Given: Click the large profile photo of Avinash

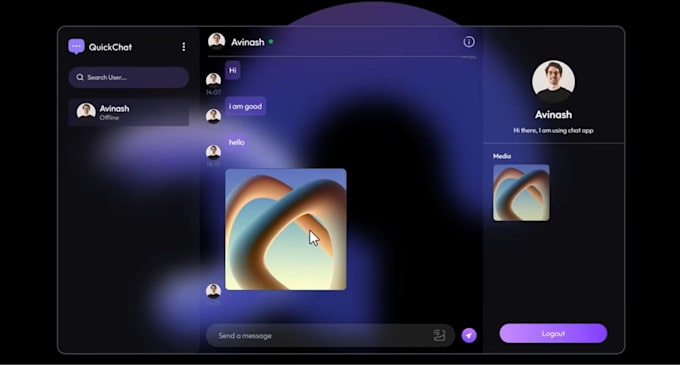Looking at the screenshot, I should pyautogui.click(x=553, y=81).
